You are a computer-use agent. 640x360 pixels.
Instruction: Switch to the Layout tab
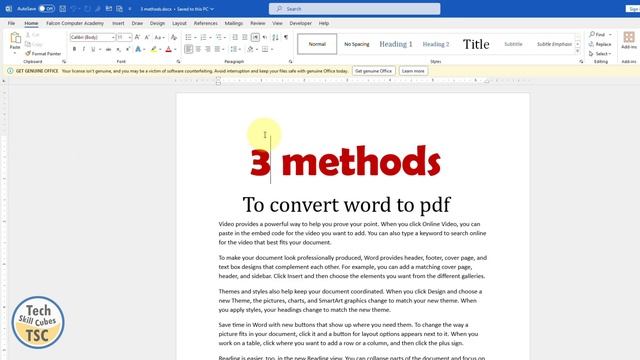(179, 23)
